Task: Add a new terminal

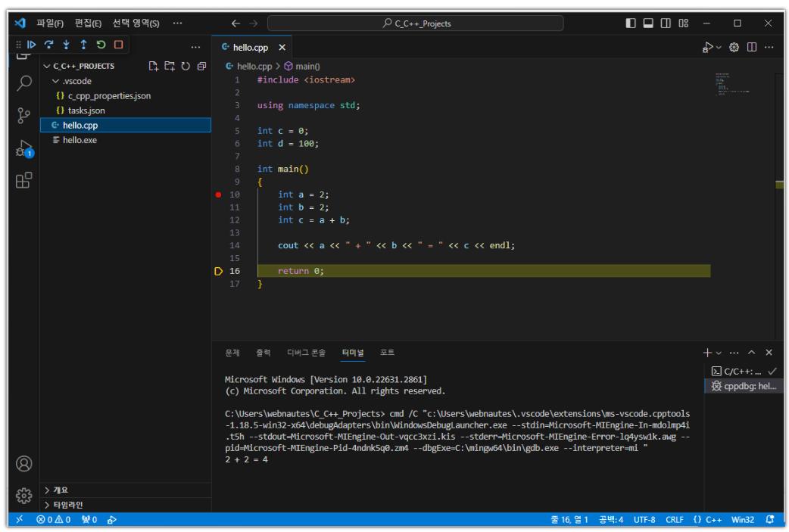Action: coord(707,353)
